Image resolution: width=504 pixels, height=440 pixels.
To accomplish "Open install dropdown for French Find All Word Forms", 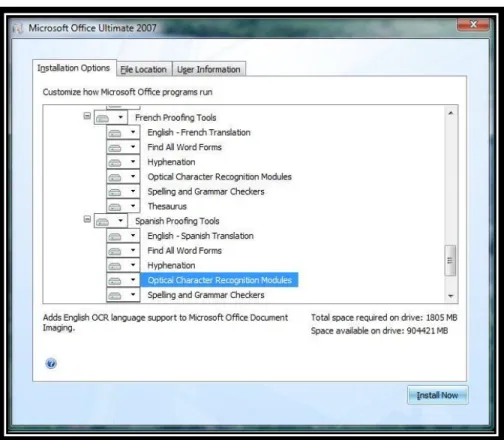I will point(123,147).
